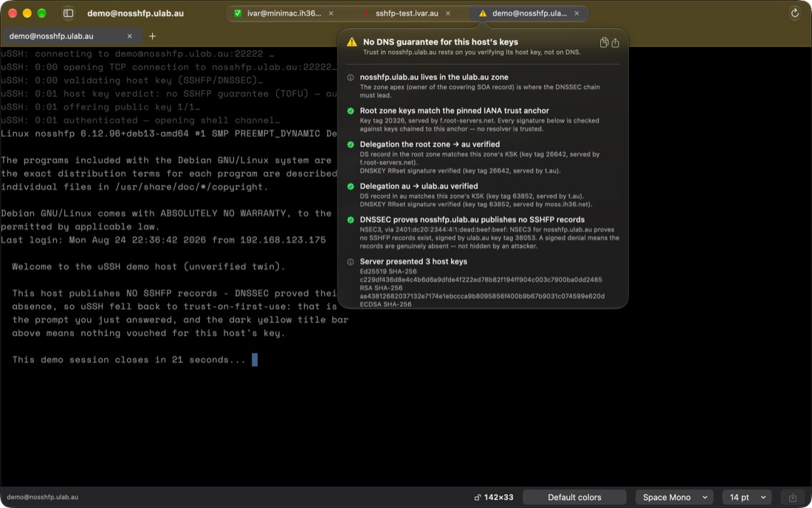Click 'Welcome to the uSSH demo host' line
The width and height of the screenshot is (812, 508).
[148, 267]
